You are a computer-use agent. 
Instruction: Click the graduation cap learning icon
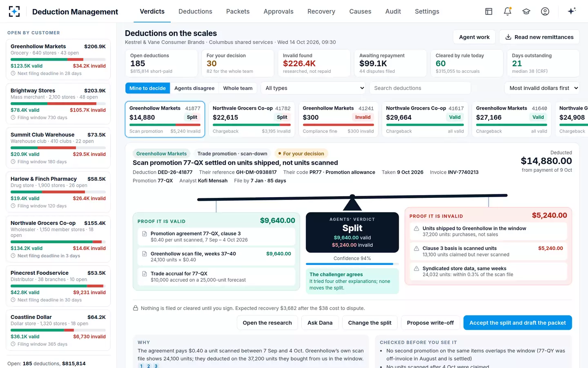(526, 11)
